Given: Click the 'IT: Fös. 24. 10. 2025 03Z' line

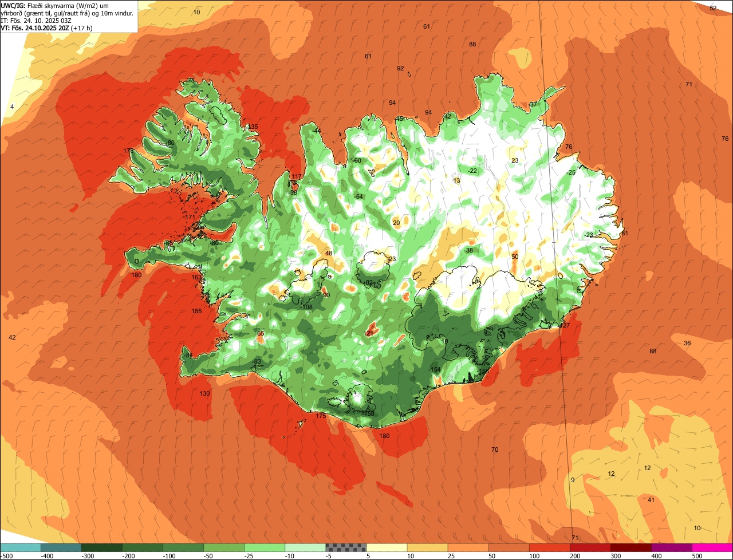Looking at the screenshot, I should pos(36,20).
